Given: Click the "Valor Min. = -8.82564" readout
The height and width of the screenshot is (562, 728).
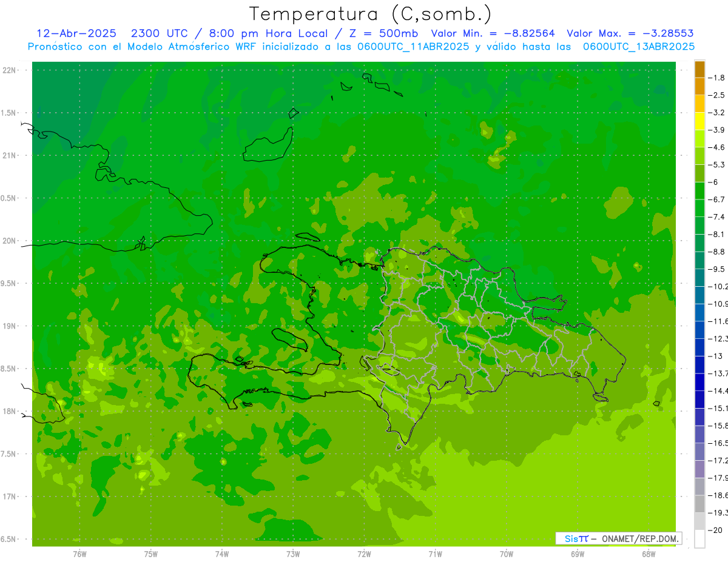Looking at the screenshot, I should point(493,33).
